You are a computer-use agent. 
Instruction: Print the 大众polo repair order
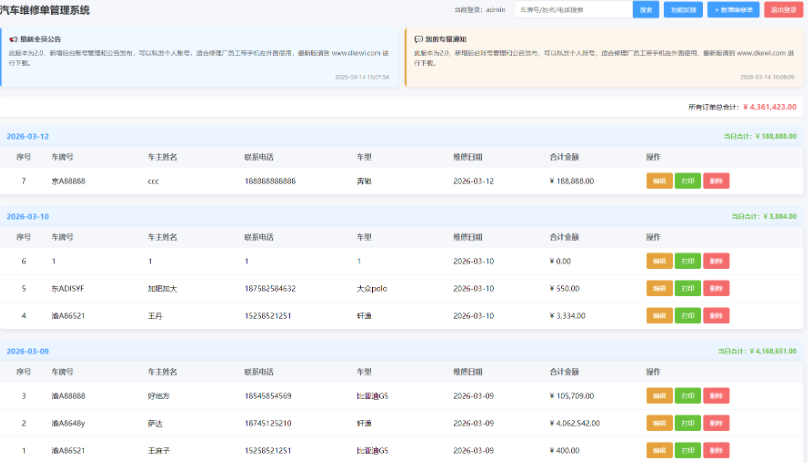[x=687, y=289]
